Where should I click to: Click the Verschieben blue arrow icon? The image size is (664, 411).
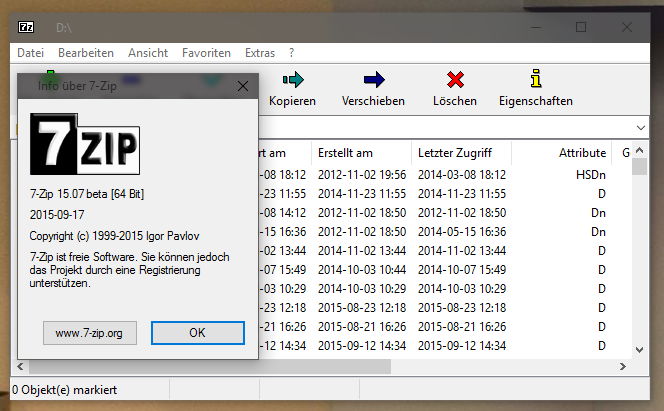[x=374, y=80]
